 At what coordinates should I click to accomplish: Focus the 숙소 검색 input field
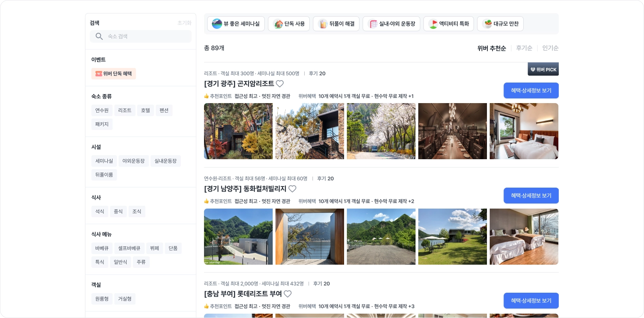tap(141, 36)
